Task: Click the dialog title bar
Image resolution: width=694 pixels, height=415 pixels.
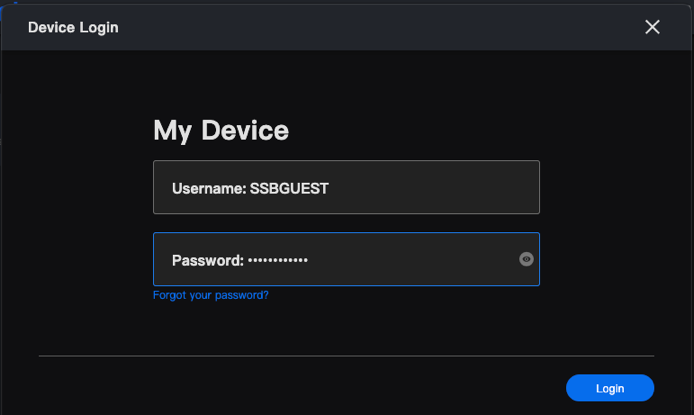Action: 350,27
